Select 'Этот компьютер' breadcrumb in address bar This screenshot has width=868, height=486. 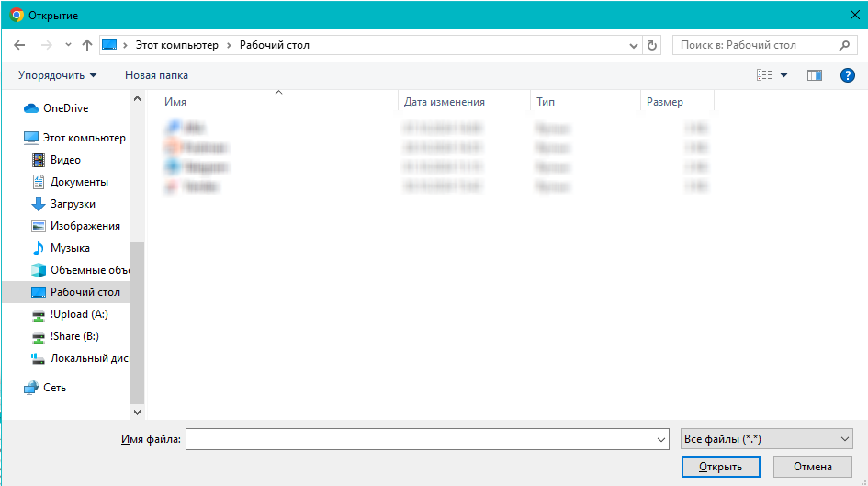coord(177,45)
